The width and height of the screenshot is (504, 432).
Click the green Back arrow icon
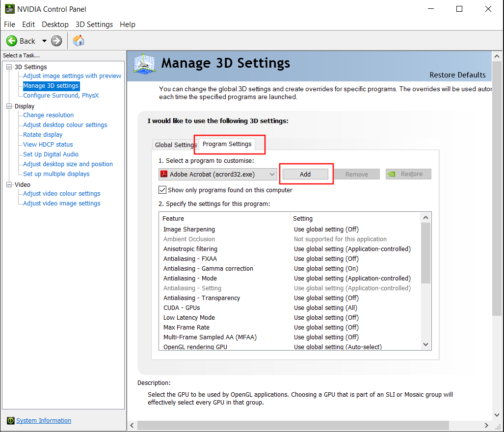click(x=12, y=41)
